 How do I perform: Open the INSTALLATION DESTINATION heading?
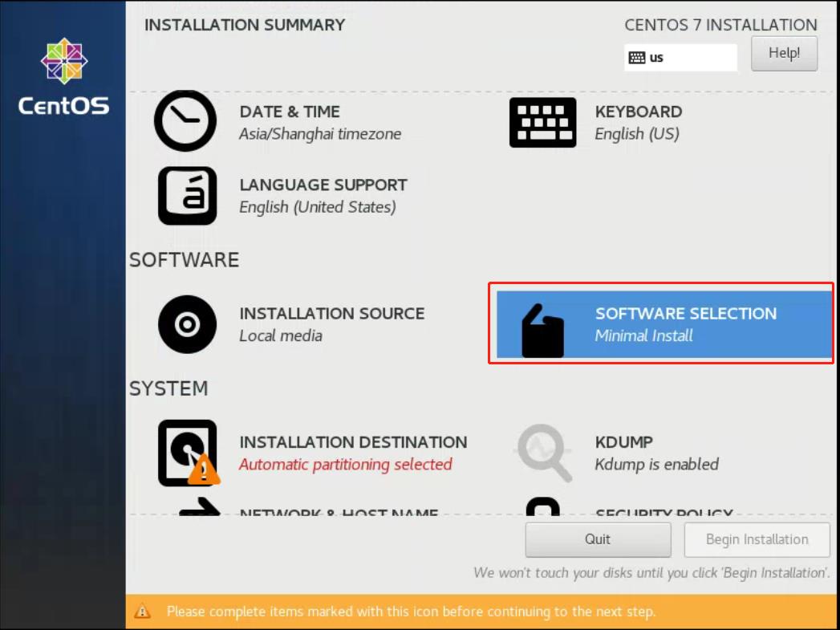pyautogui.click(x=353, y=442)
